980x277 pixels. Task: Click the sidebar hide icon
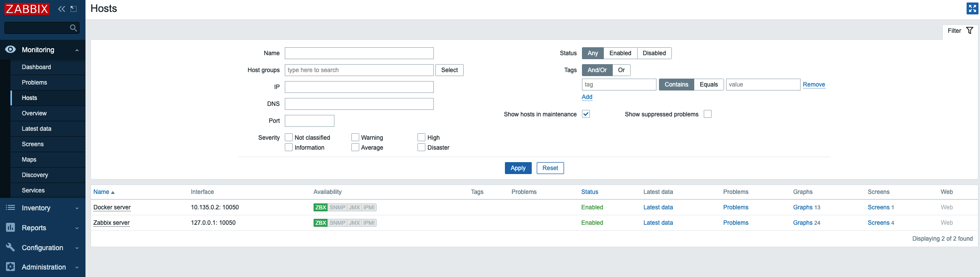(74, 8)
